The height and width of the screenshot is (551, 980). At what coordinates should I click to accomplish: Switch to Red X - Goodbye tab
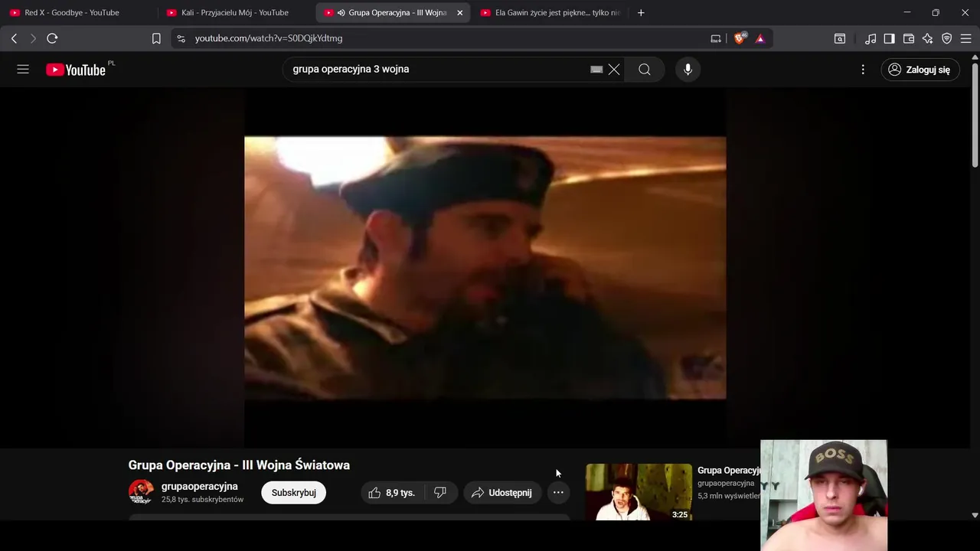tap(79, 12)
